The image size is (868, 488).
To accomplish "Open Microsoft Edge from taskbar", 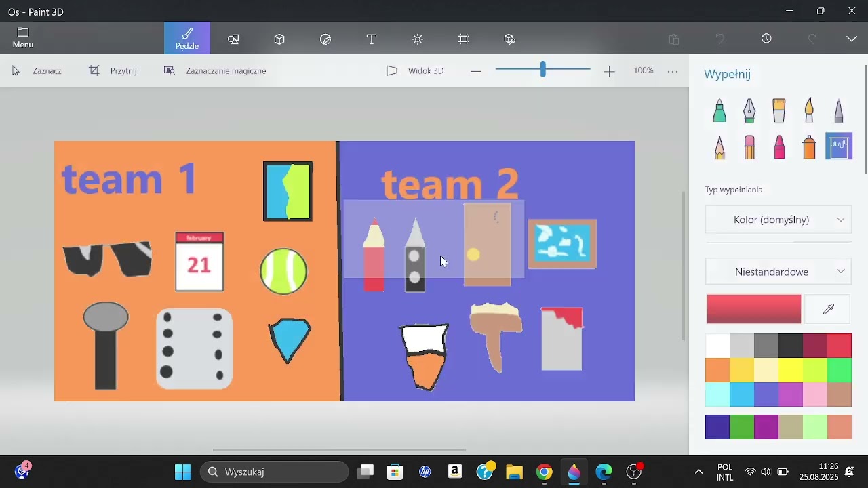I will (604, 472).
